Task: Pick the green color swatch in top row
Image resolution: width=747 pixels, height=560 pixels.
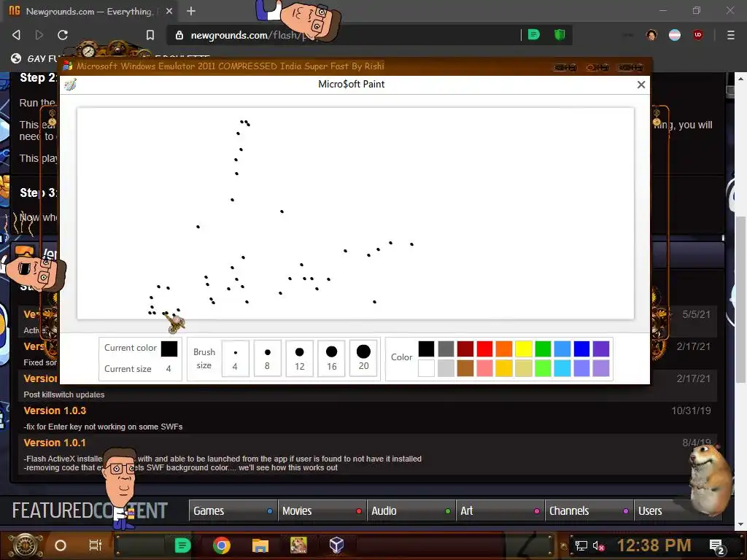Action: point(543,349)
